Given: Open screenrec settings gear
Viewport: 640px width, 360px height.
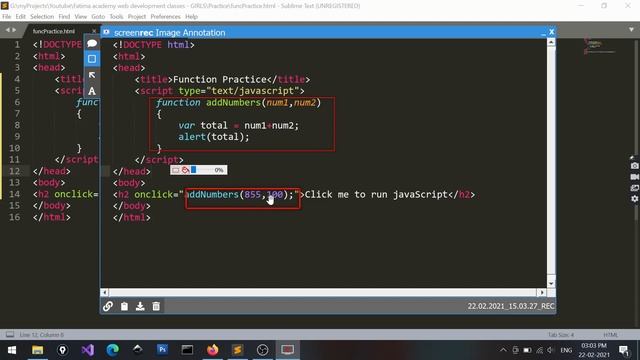Looking at the screenshot, I should (x=634, y=199).
